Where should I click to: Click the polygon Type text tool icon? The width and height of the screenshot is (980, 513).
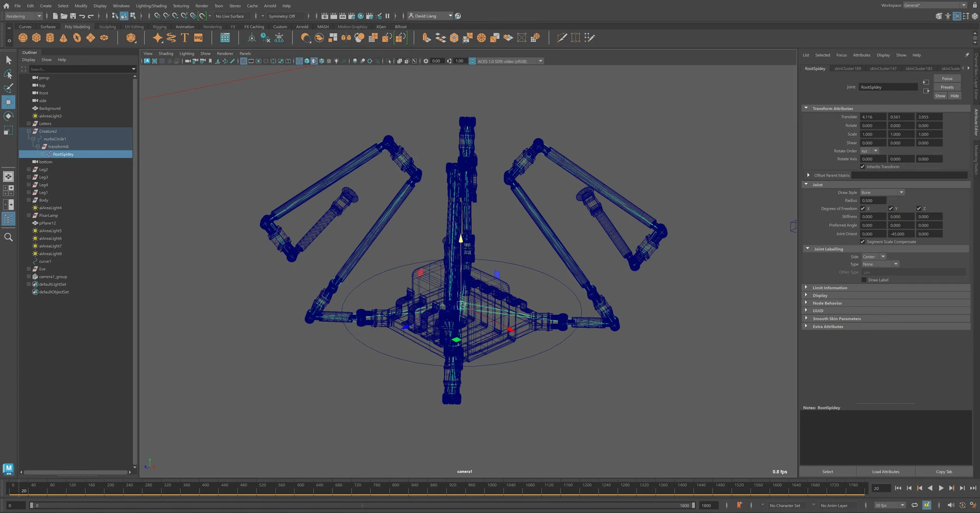185,38
